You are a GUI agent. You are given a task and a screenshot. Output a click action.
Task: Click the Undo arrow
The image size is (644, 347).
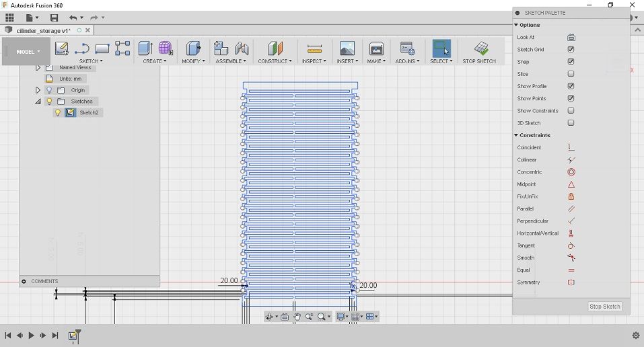pos(73,17)
